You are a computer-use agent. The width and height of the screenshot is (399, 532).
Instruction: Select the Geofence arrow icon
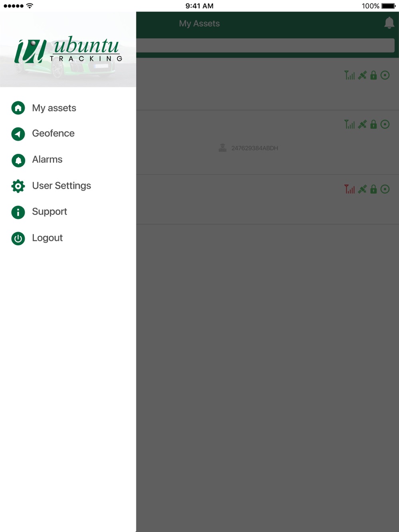18,134
